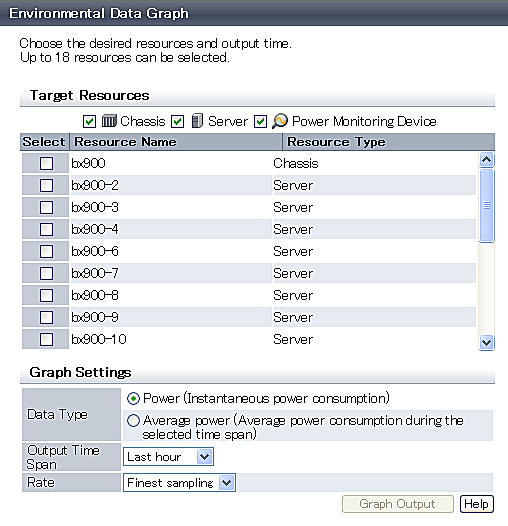Click the scroll down arrow of resource list
The image size is (508, 526).
coord(487,343)
